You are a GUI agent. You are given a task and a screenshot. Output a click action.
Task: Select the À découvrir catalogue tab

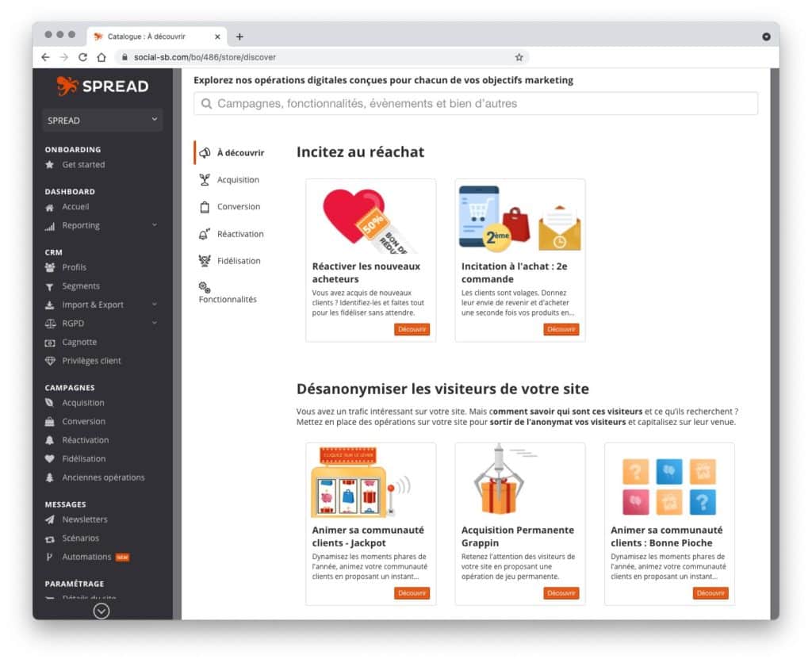232,153
